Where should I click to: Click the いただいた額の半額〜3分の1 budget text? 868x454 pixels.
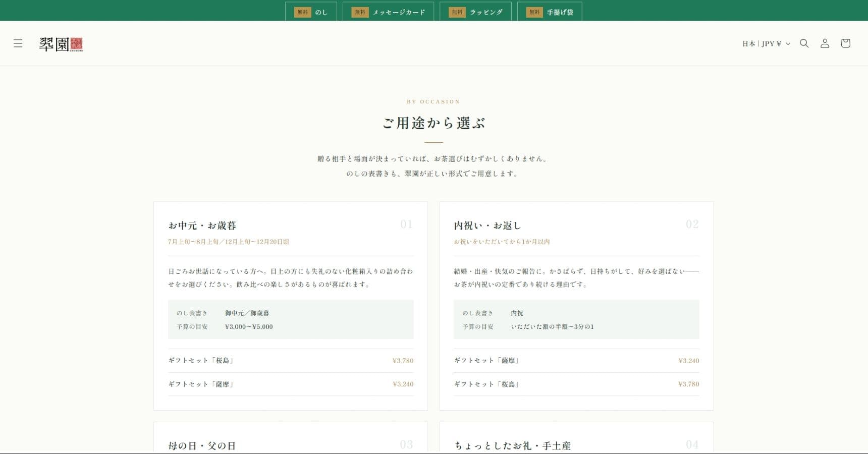point(552,327)
